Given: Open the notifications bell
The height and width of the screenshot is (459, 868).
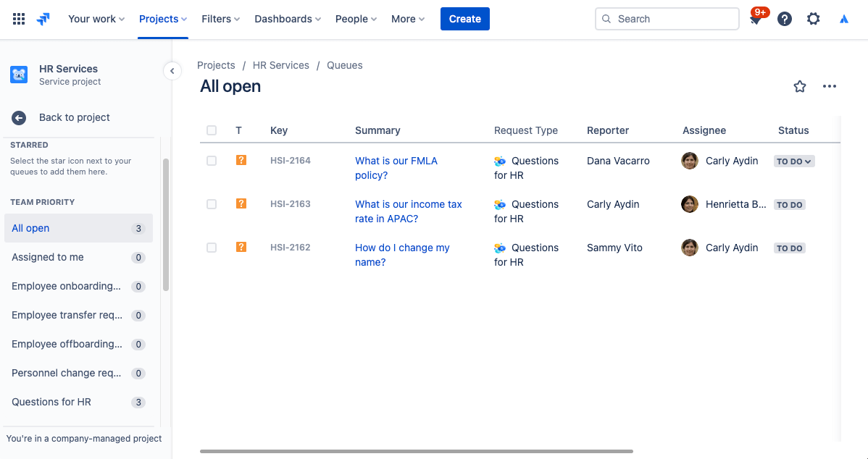Looking at the screenshot, I should pos(756,19).
